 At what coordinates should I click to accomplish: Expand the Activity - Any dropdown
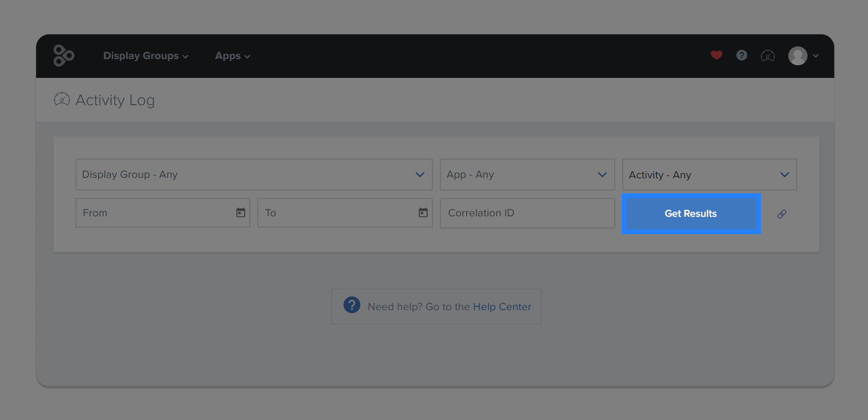(709, 175)
